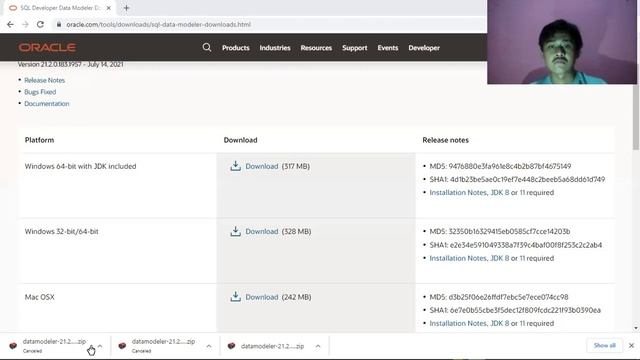Click the download icon for Mac OSX
This screenshot has height=360, width=640.
236,296
